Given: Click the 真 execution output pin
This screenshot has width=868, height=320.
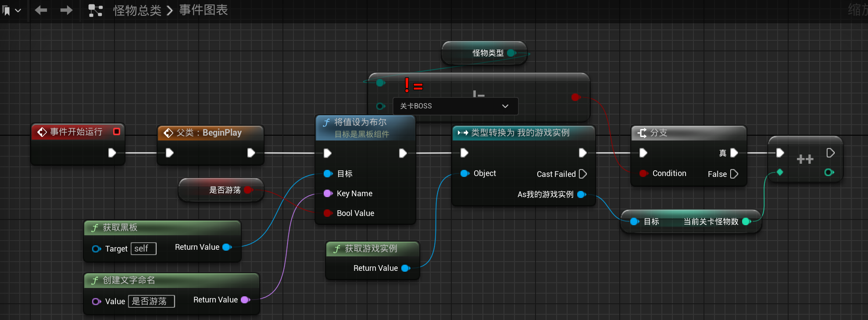Looking at the screenshot, I should coord(734,153).
